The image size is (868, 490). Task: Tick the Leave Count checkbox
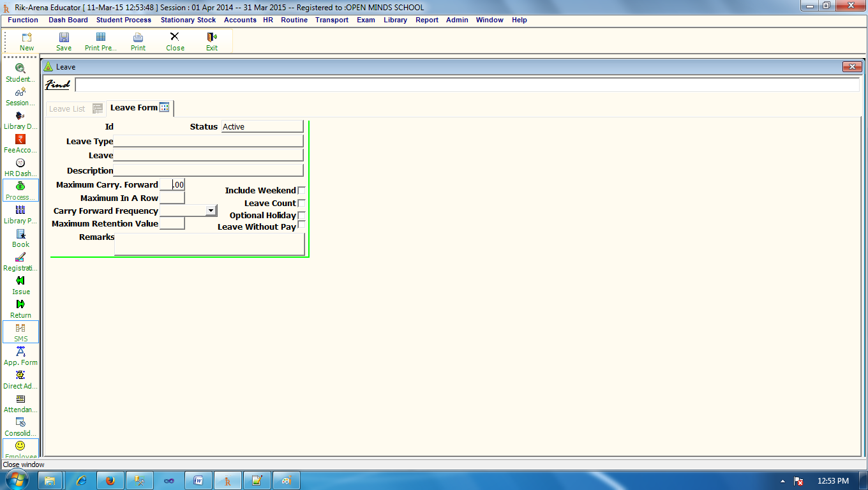click(x=302, y=203)
